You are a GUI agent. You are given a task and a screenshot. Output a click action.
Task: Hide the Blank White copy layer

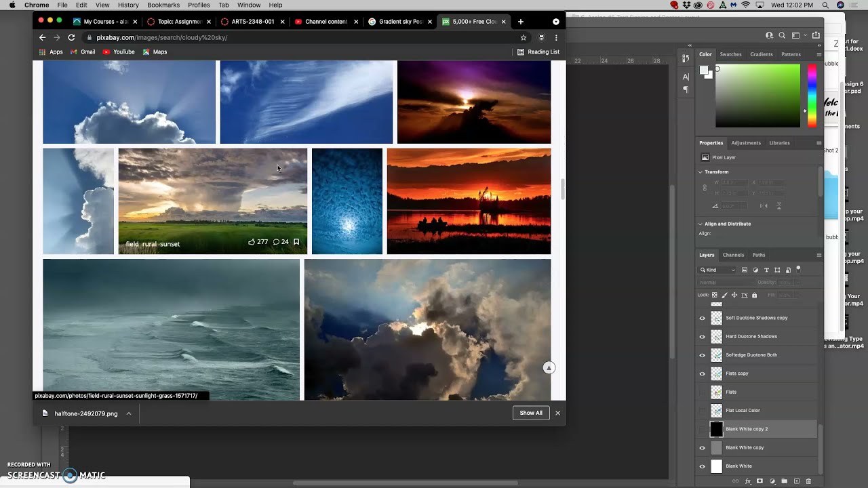pos(703,447)
